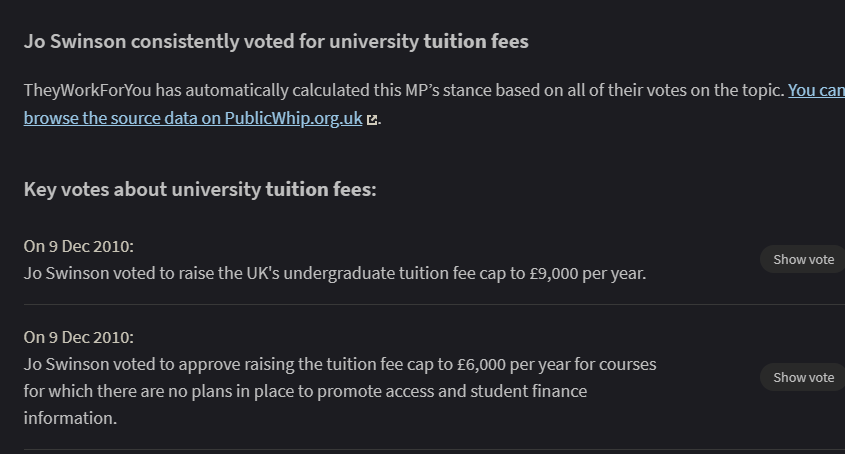Viewport: 845px width, 454px height.
Task: Click the external link icon after PublicWhip.org.uk
Action: (x=372, y=120)
